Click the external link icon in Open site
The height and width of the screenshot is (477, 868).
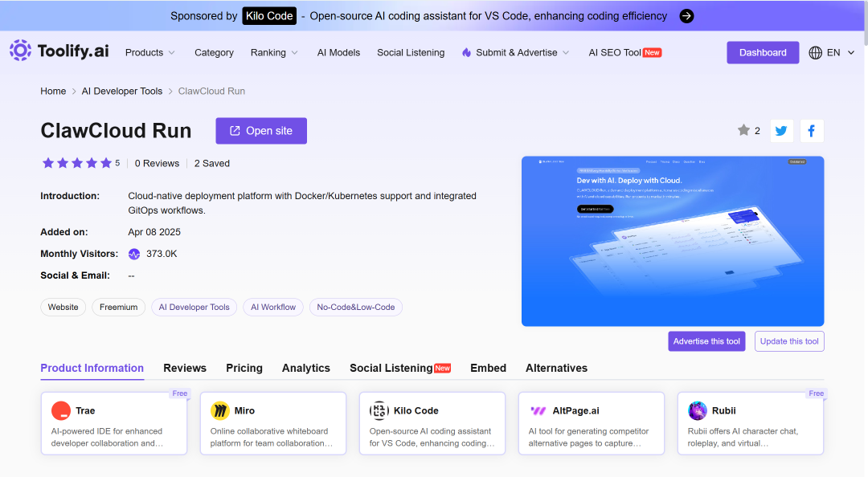(235, 131)
